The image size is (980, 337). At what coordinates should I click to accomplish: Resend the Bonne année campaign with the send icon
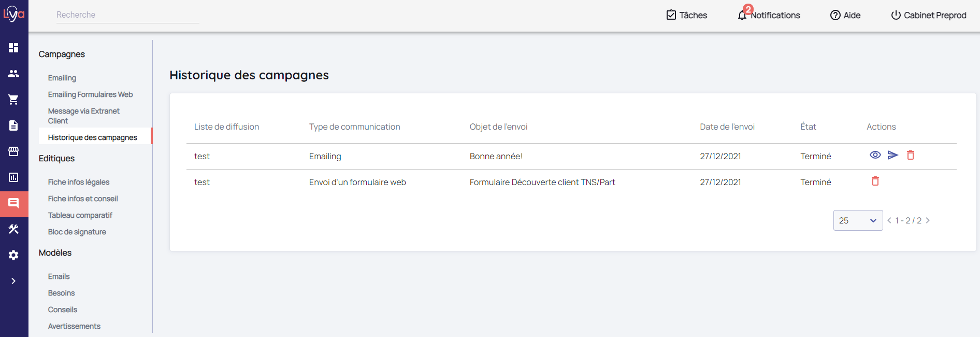892,155
